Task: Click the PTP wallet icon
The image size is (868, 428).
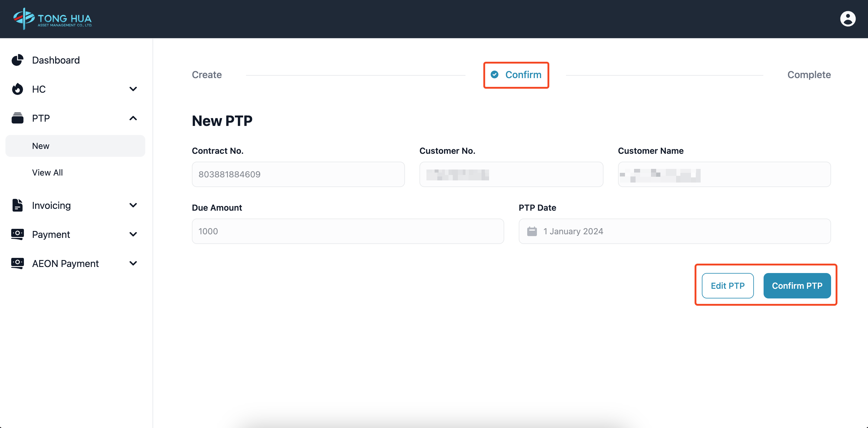Action: coord(18,118)
